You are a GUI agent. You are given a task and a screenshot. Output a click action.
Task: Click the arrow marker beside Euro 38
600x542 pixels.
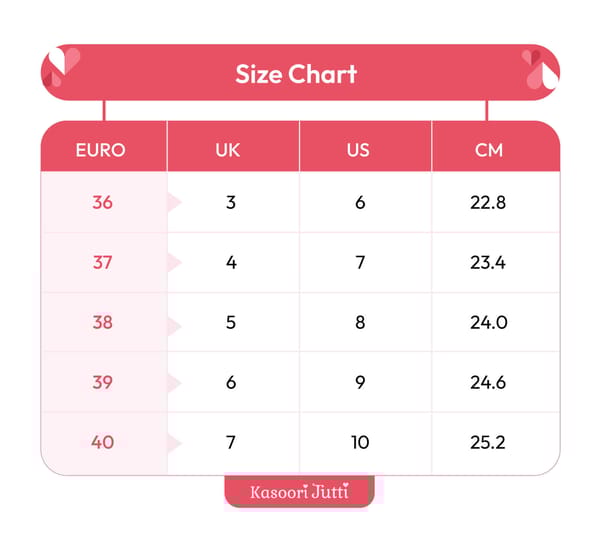(174, 325)
